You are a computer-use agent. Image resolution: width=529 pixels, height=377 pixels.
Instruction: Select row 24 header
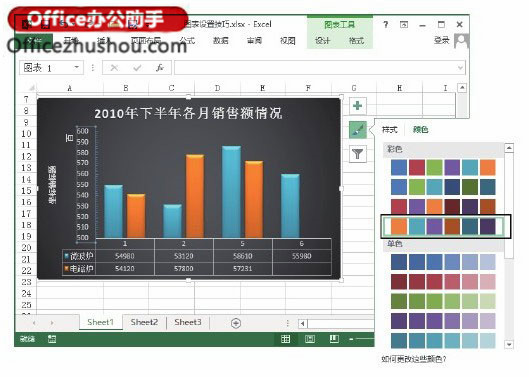[26, 294]
